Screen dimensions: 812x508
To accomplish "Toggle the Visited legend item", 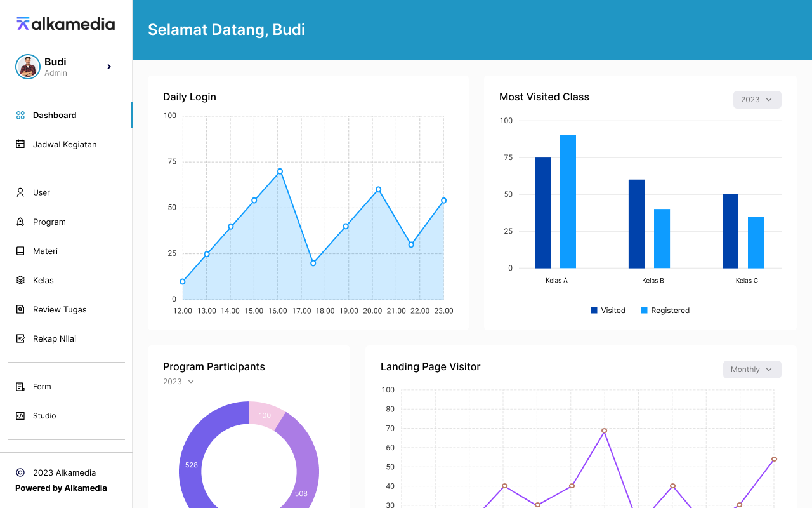I will 608,311.
